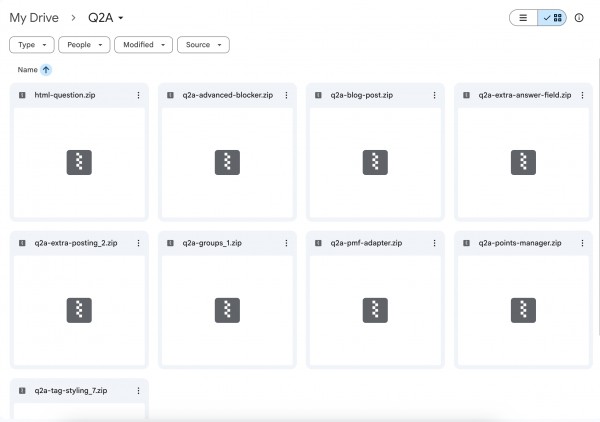Open the Source filter dropdown

203,45
